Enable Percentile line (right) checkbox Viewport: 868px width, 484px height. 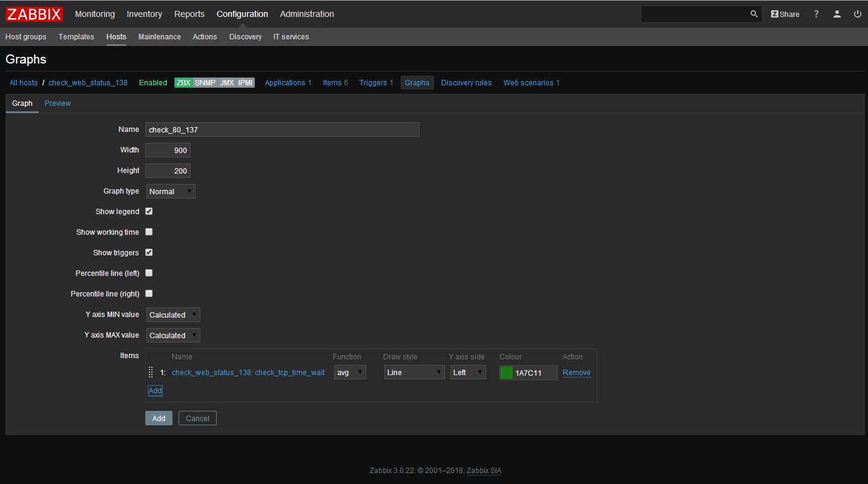click(x=149, y=293)
